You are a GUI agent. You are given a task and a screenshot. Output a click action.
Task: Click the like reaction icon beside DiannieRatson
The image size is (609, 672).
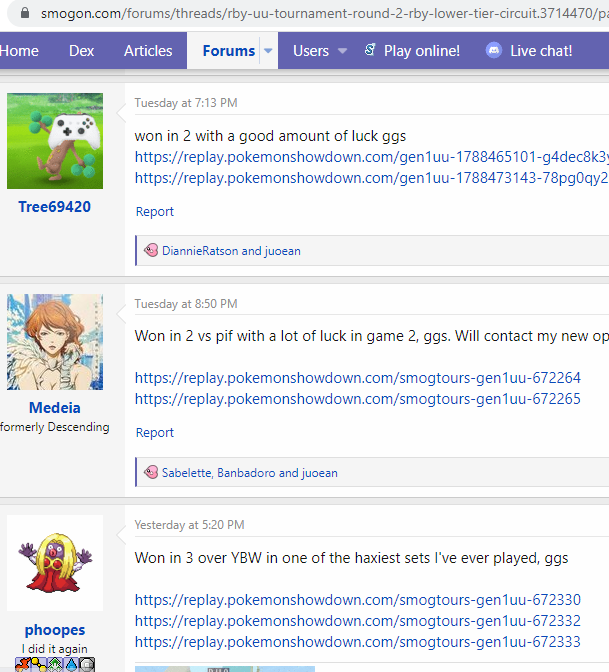point(150,250)
